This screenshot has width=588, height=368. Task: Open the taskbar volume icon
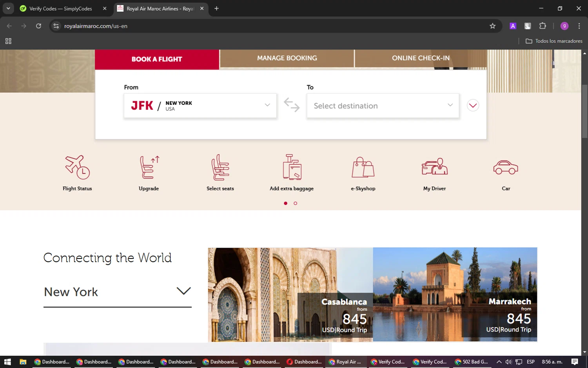508,362
